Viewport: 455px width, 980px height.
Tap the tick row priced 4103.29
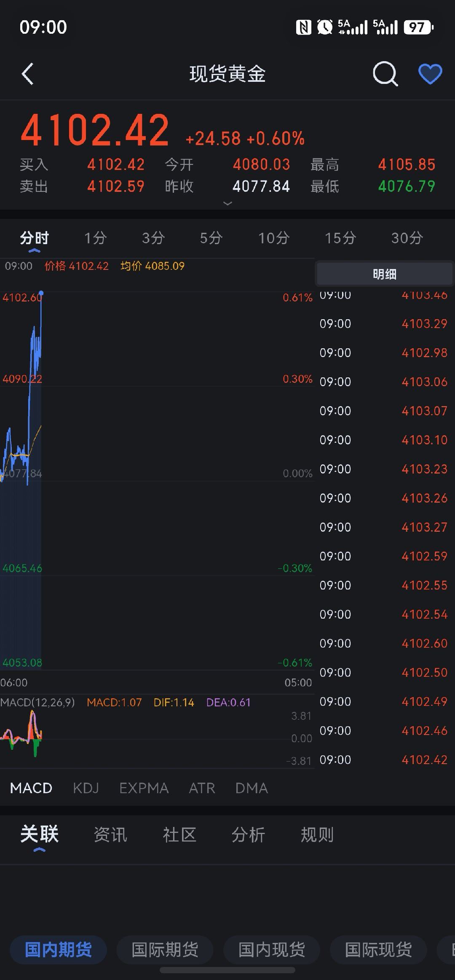pyautogui.click(x=383, y=324)
